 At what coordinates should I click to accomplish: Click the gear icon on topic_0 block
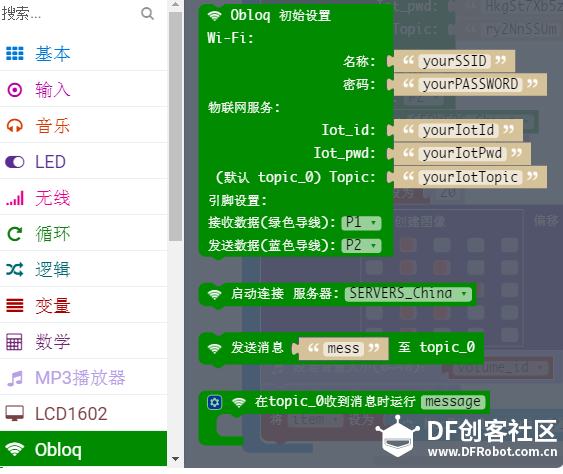pyautogui.click(x=214, y=402)
